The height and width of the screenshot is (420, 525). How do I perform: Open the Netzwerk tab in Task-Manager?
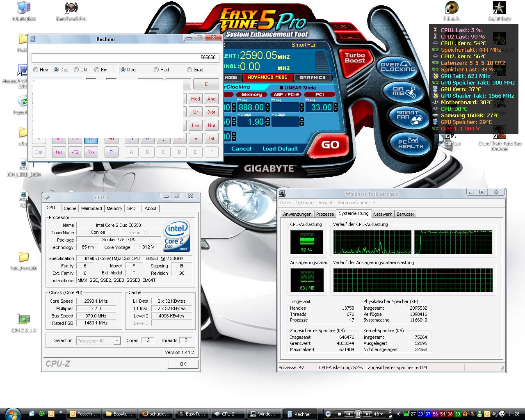point(383,214)
